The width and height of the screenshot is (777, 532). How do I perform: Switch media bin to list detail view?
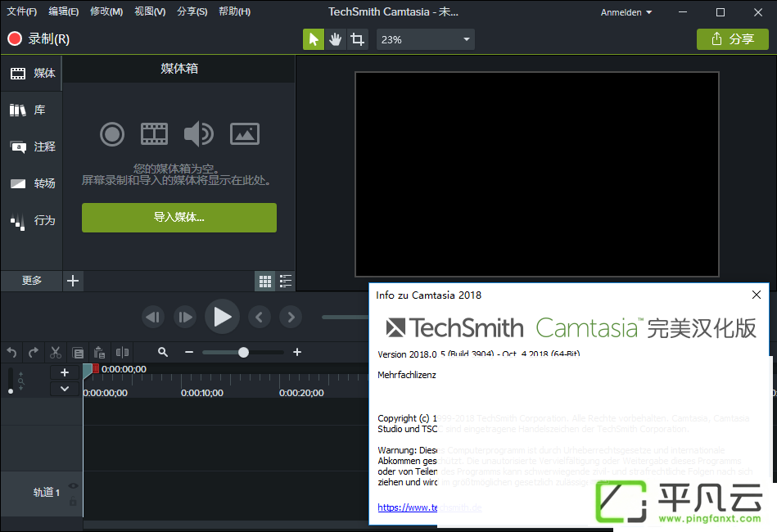(286, 282)
